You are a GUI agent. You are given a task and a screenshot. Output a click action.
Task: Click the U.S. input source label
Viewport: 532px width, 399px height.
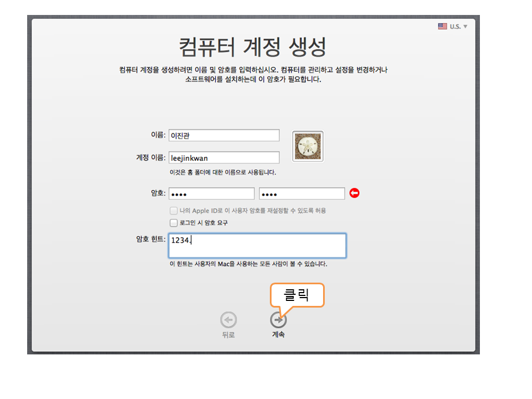tap(455, 27)
